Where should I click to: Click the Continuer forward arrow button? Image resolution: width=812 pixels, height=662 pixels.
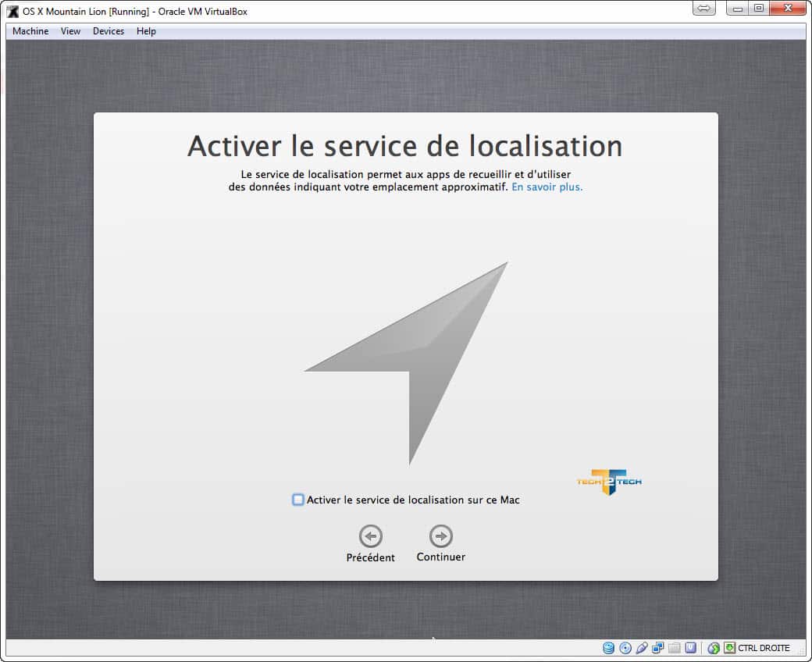440,536
